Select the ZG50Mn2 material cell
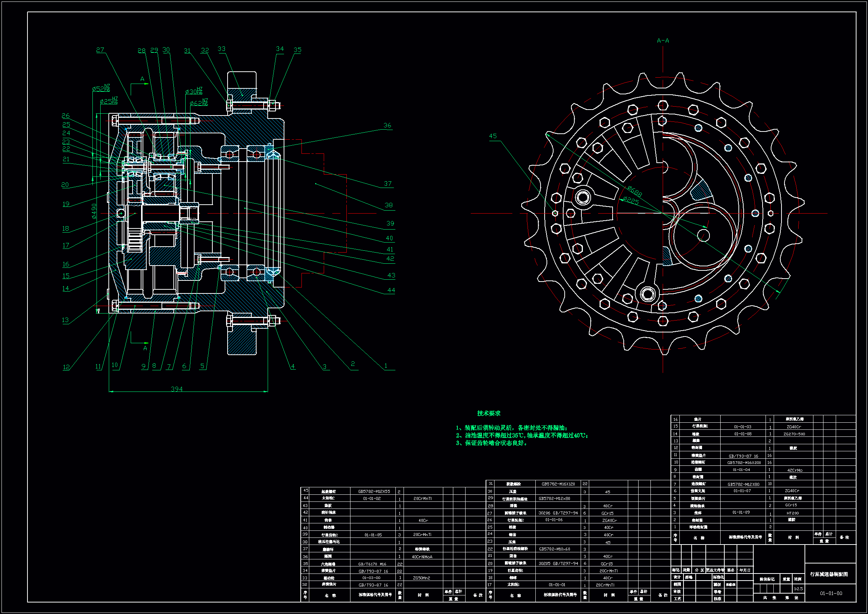This screenshot has height=614, width=868. [421, 578]
